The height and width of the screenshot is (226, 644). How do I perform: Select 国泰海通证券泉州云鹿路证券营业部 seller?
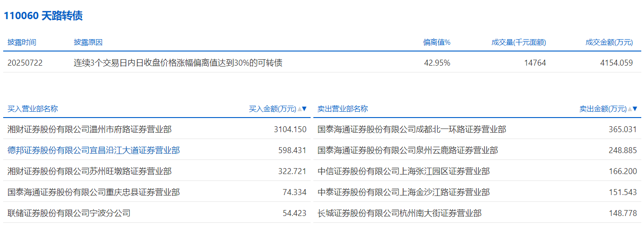click(x=408, y=150)
